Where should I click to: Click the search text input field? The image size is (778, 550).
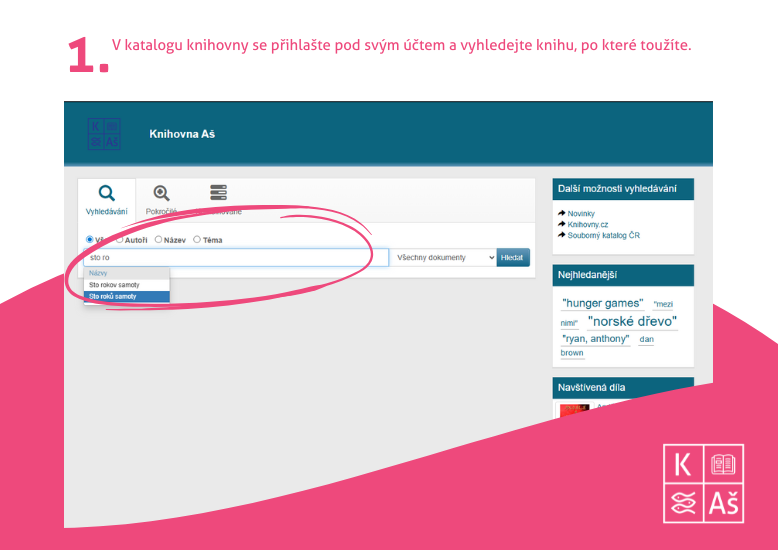pyautogui.click(x=235, y=258)
